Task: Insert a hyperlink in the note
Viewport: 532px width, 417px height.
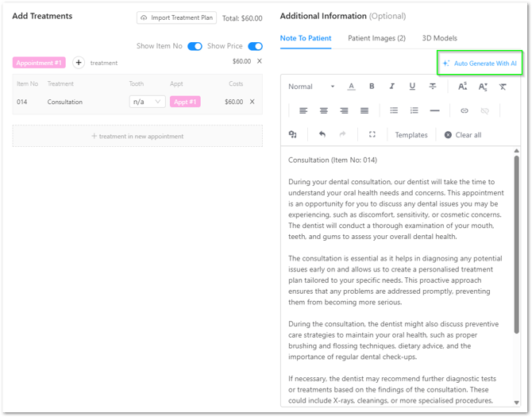Action: (465, 110)
